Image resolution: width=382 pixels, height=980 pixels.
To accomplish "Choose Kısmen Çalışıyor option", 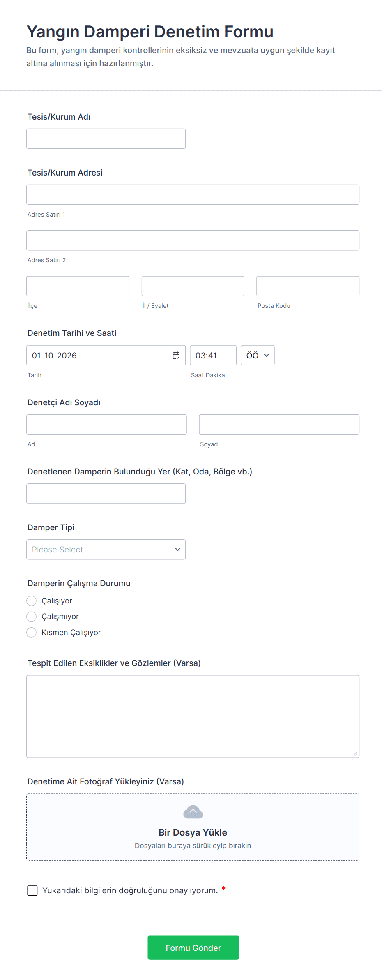I will coord(32,632).
